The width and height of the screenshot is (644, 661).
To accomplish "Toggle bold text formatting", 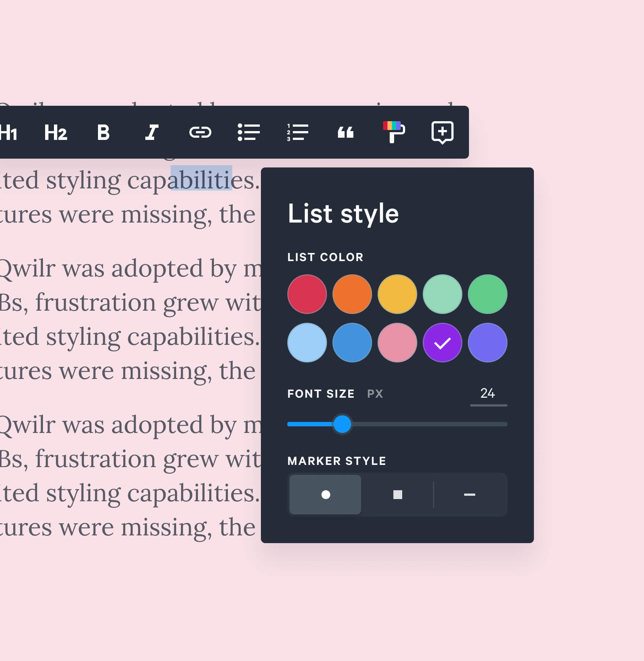I will (103, 133).
